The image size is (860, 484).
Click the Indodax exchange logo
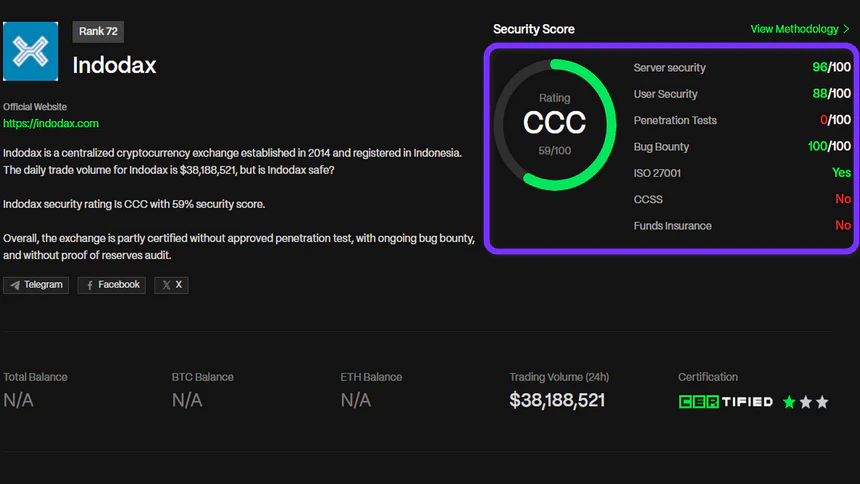click(31, 51)
